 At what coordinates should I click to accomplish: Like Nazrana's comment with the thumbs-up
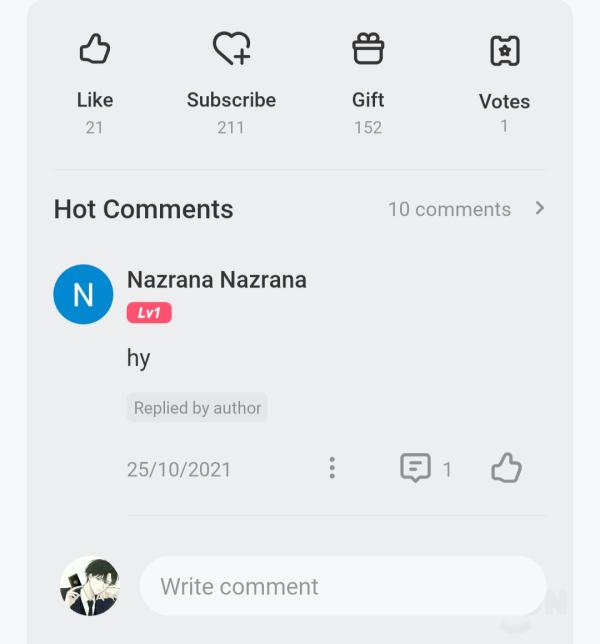coord(506,468)
